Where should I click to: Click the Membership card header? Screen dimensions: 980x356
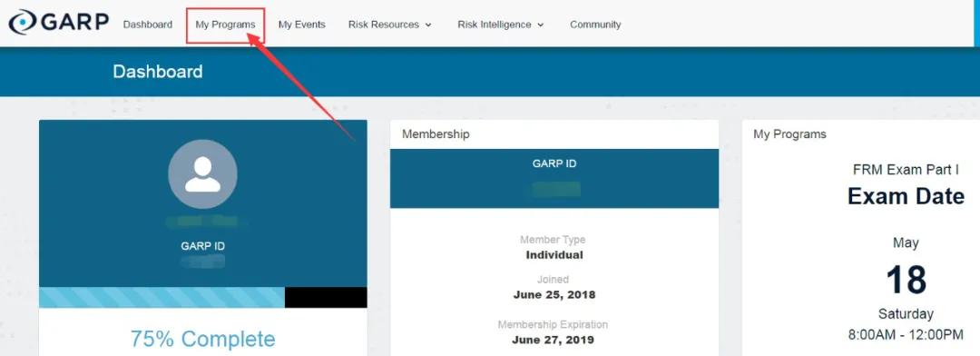click(x=554, y=133)
